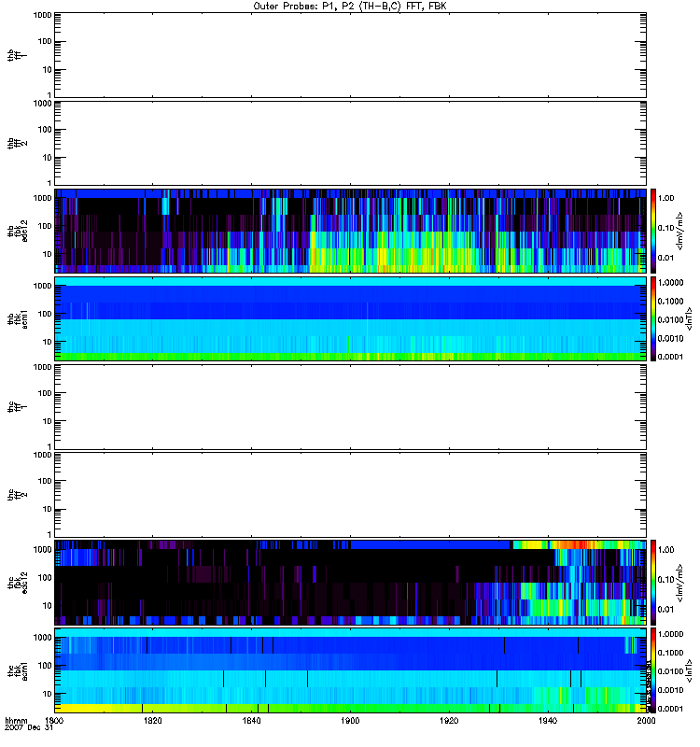Click the 'thb fbk edc12' y-axis title
The width and height of the screenshot is (700, 747).
pyautogui.click(x=17, y=231)
